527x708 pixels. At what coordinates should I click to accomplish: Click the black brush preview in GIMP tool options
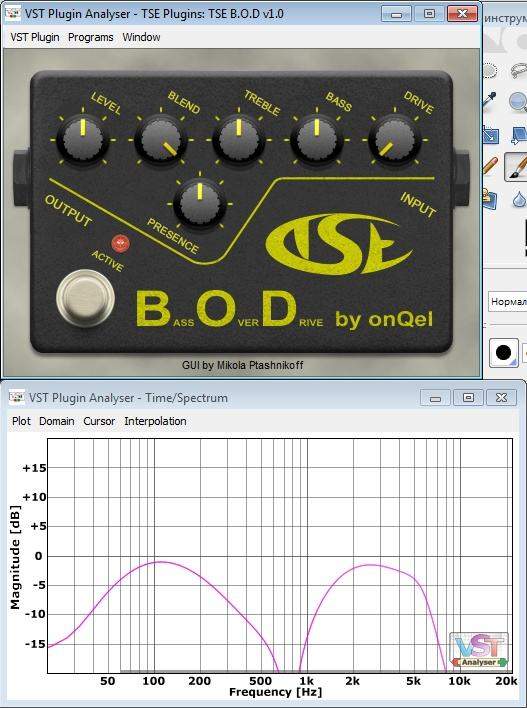pos(504,352)
